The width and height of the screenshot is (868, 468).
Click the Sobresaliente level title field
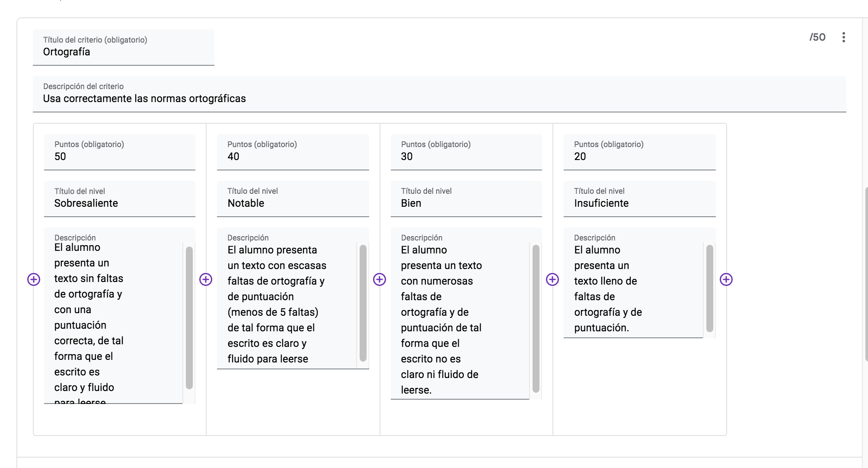click(x=119, y=203)
